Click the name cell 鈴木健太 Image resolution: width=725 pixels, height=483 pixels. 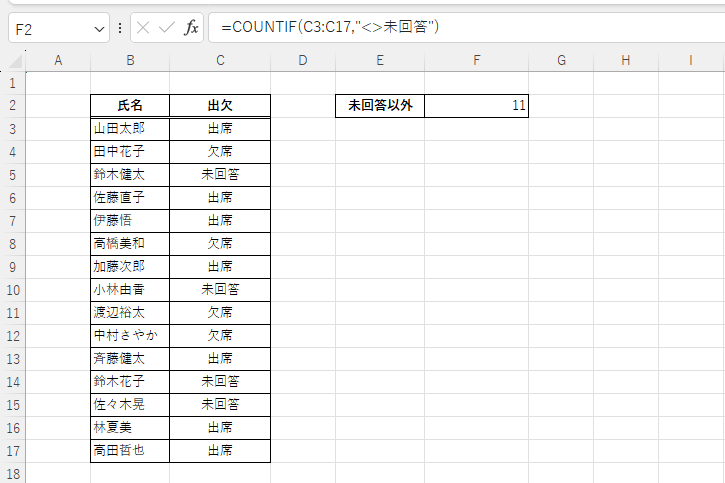tap(130, 175)
